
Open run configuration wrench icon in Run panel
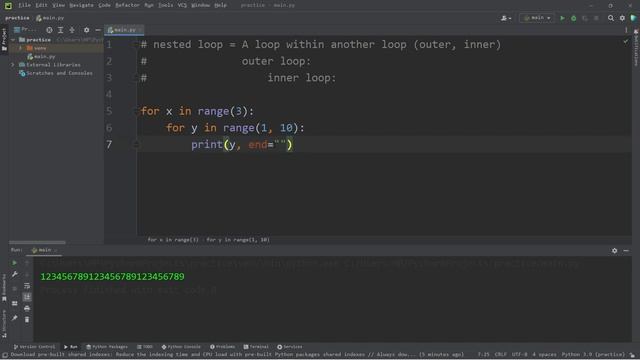pos(14,274)
